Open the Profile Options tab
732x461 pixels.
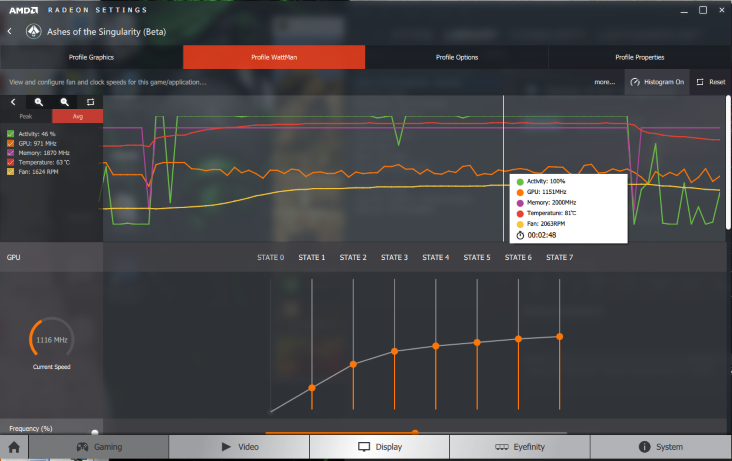click(x=457, y=57)
